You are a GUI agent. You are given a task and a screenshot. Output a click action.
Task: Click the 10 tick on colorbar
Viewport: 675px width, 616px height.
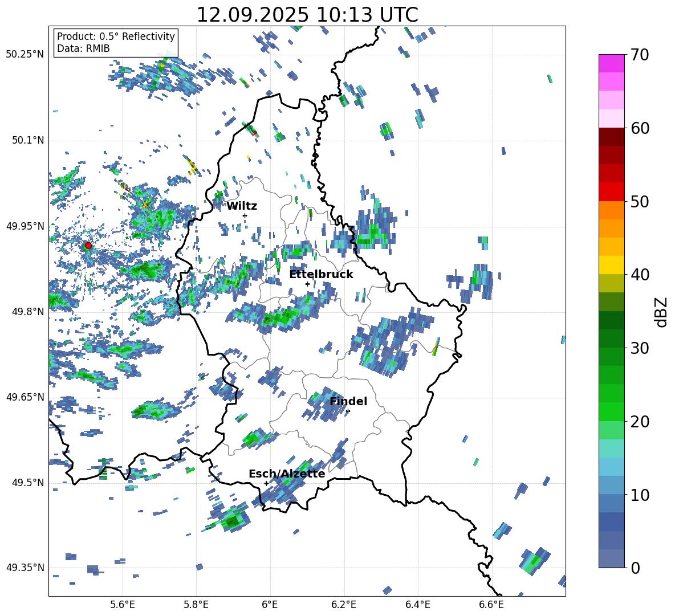point(640,495)
